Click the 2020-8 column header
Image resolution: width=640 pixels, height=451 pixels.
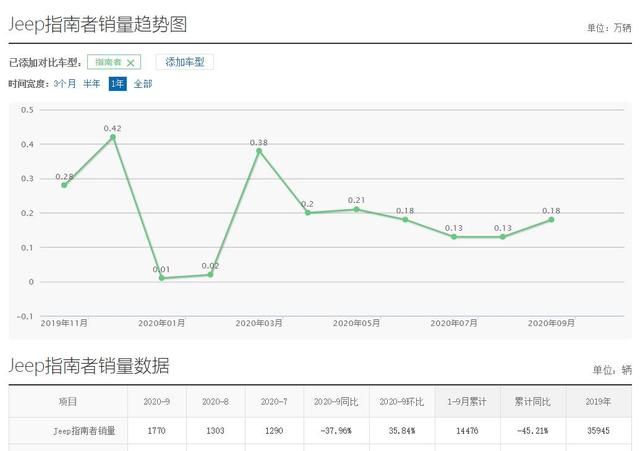click(x=216, y=402)
